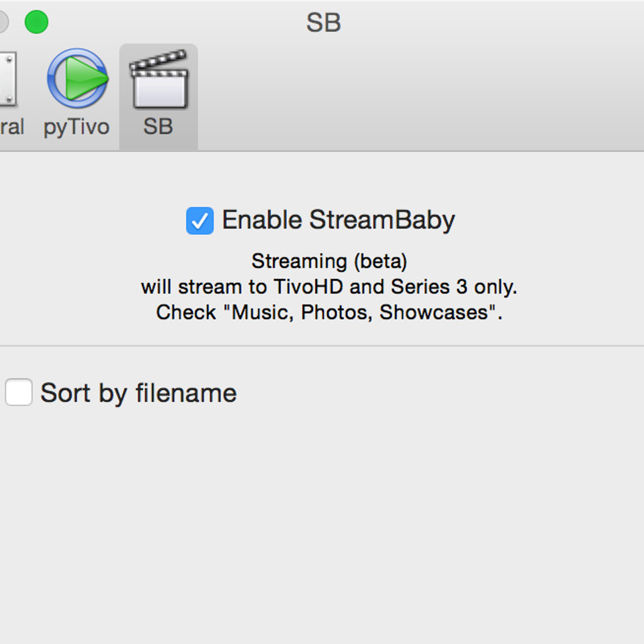This screenshot has height=644, width=644.
Task: Click the horizontal separator above Sort by filename
Action: tap(322, 346)
